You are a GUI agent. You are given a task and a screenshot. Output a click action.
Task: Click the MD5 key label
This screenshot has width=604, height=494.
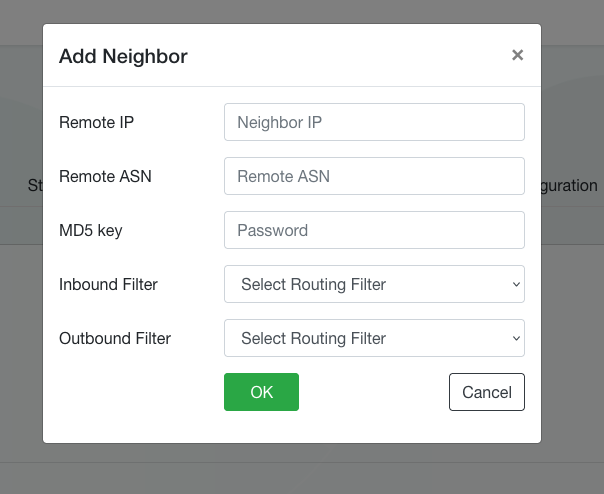click(x=90, y=231)
